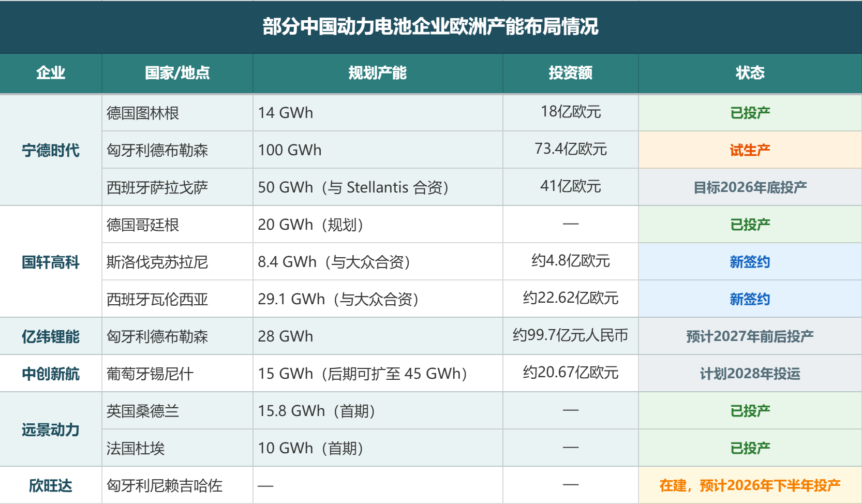The height and width of the screenshot is (504, 862).
Task: Click the 欣旺达 company cell
Action: (x=51, y=485)
